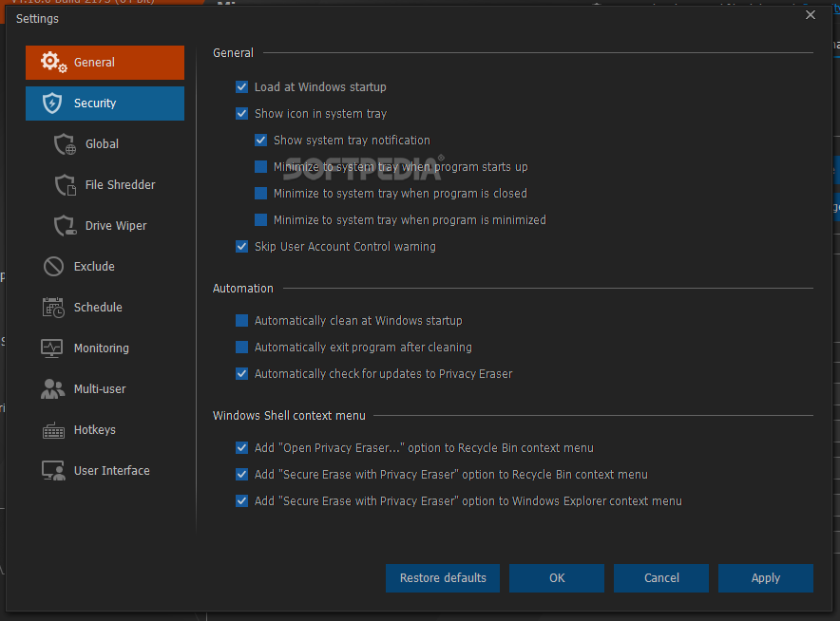
Task: Click the Exclude prohibition icon
Action: point(53,266)
